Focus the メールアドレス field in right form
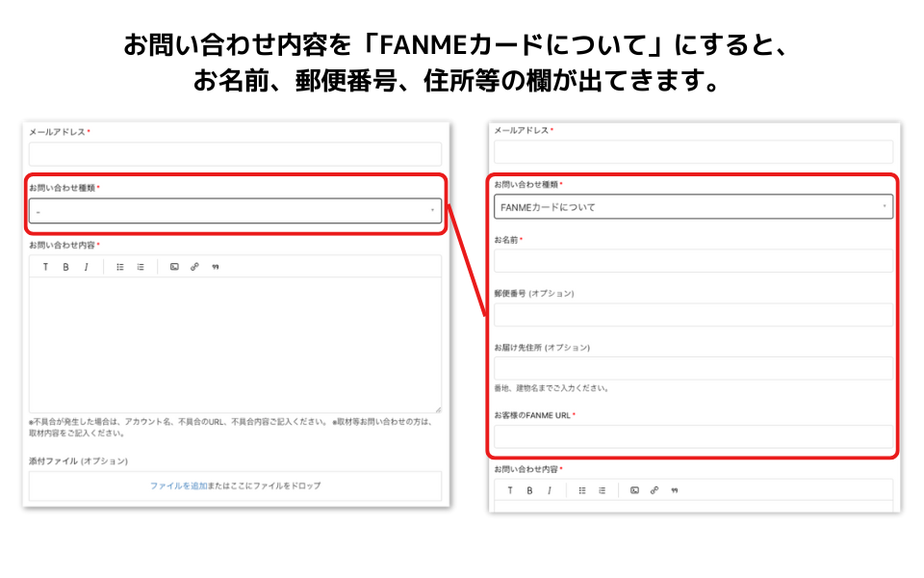 coord(693,151)
